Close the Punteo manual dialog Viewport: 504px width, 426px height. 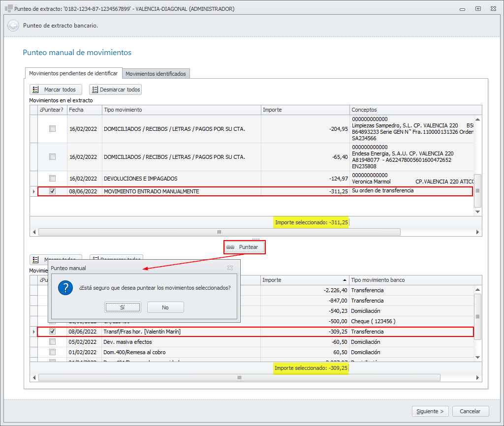[230, 268]
